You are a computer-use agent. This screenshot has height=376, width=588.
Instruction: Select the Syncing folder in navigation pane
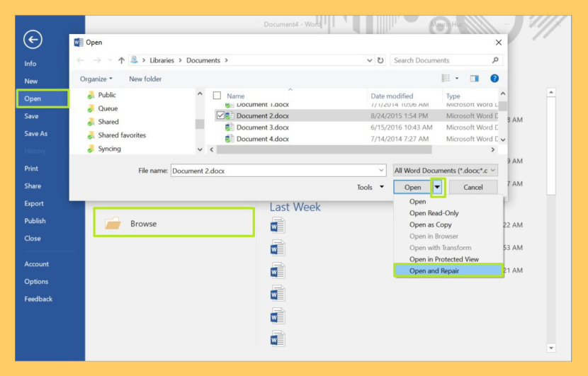point(109,149)
